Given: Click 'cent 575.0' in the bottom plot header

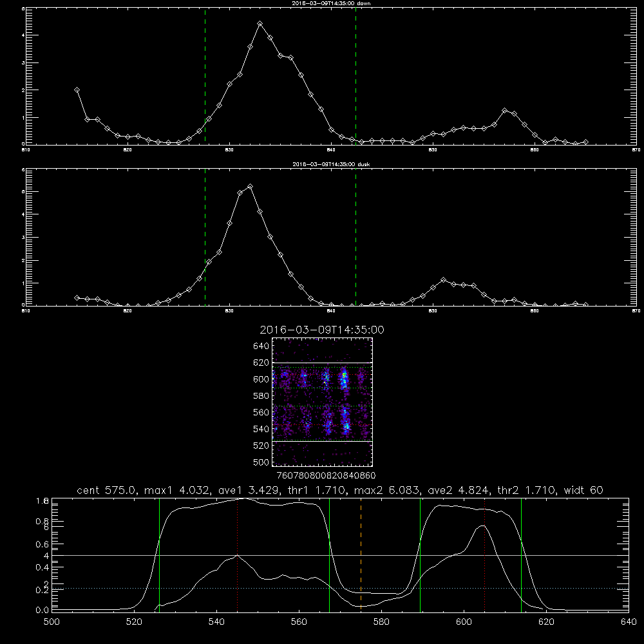Looking at the screenshot, I should point(106,490).
